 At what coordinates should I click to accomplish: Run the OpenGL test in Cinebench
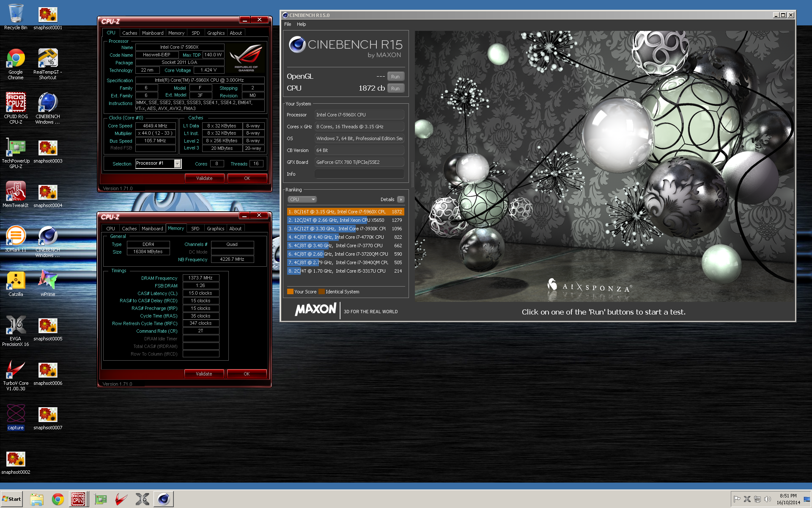[395, 77]
